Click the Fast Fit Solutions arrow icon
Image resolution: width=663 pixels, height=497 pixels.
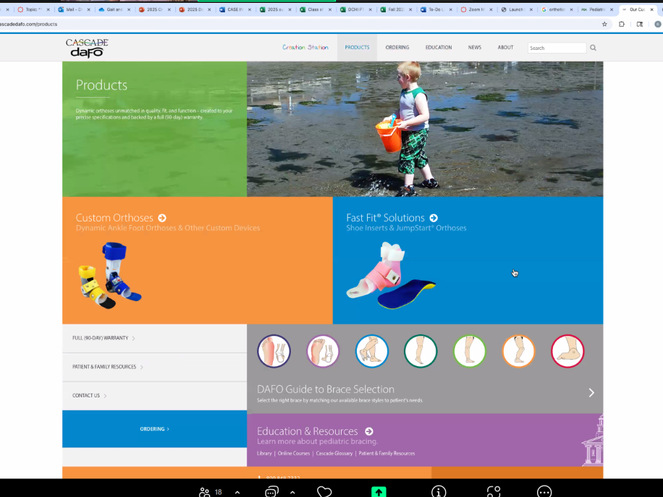click(x=433, y=218)
